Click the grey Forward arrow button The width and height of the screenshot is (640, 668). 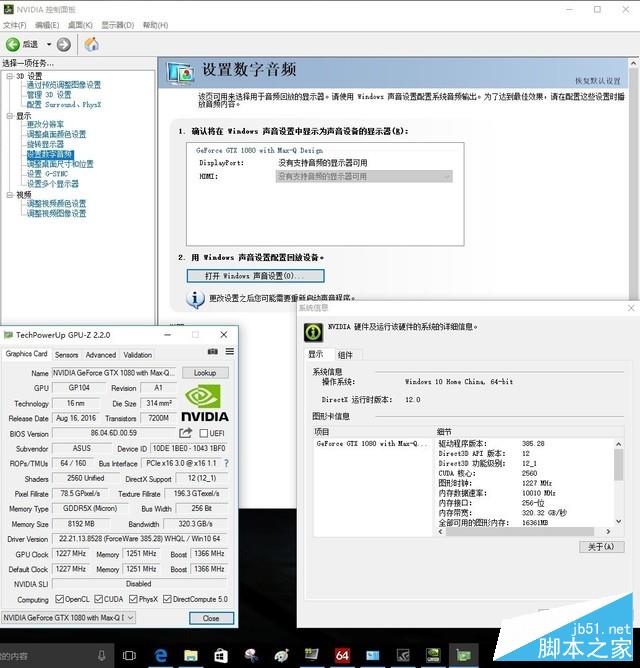click(x=64, y=44)
